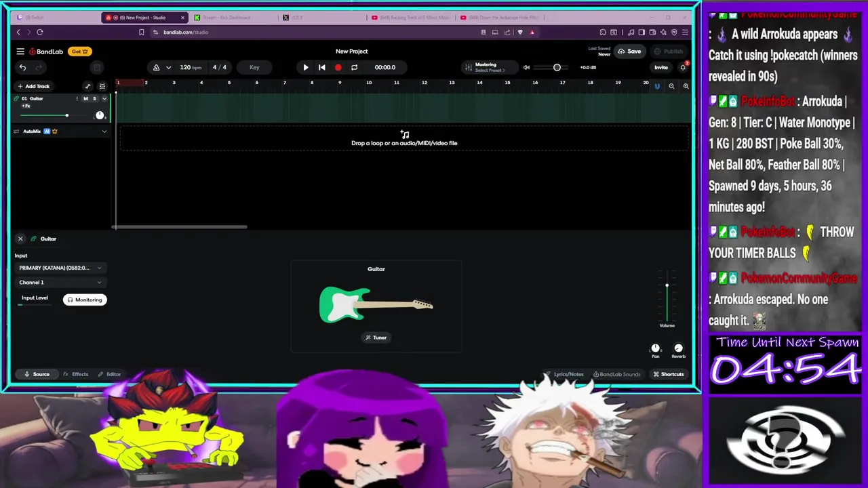The image size is (868, 488).
Task: Click timeline ruler at bar 10
Action: tap(369, 83)
